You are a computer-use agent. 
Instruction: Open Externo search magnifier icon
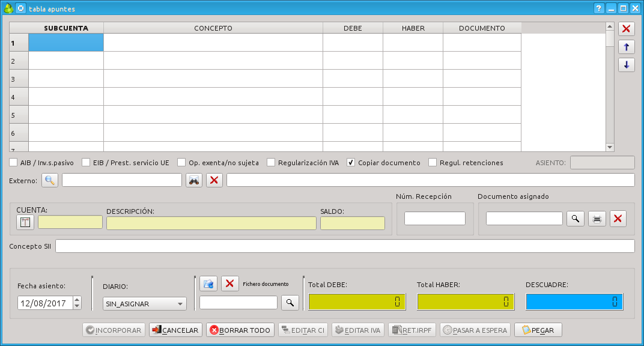50,180
